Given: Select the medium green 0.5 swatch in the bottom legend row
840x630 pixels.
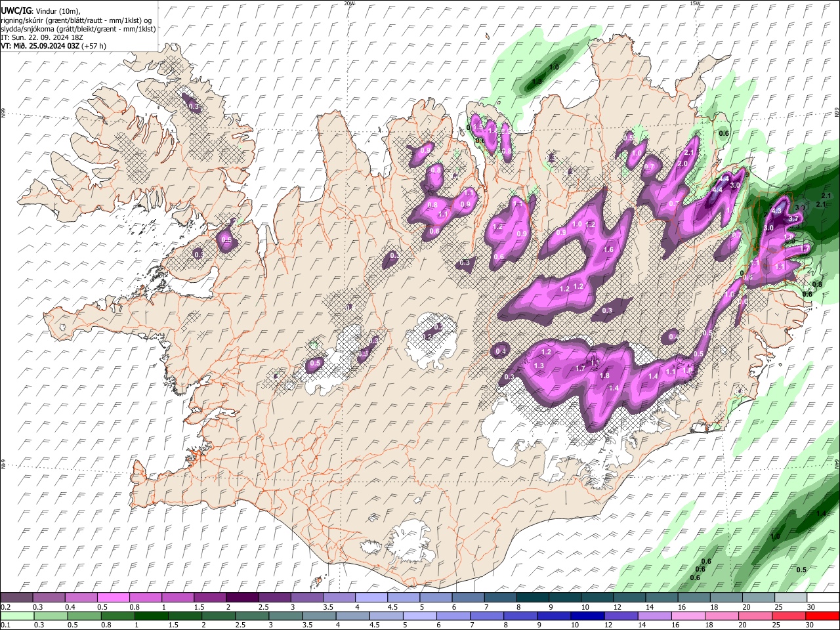Looking at the screenshot, I should point(84,616).
